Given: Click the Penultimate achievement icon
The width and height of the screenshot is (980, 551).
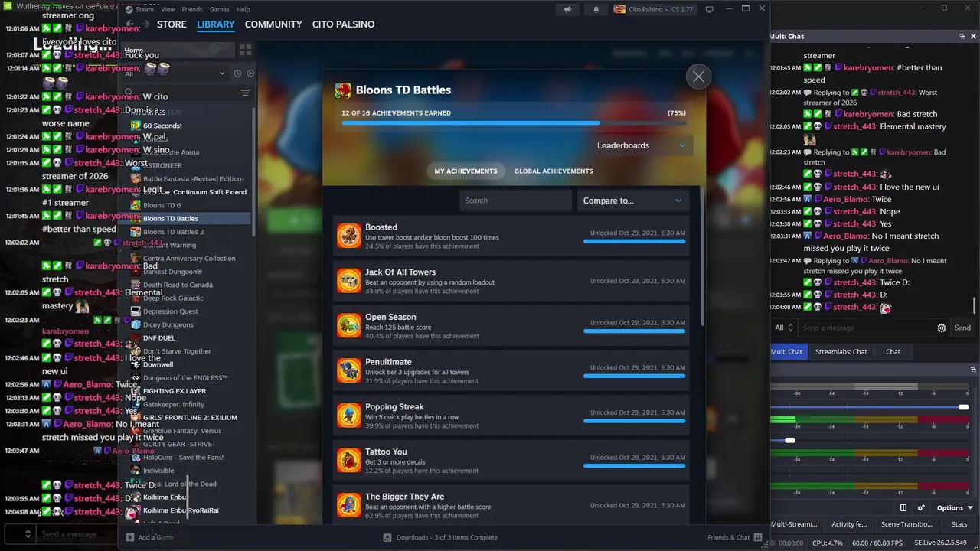Looking at the screenshot, I should click(x=349, y=370).
